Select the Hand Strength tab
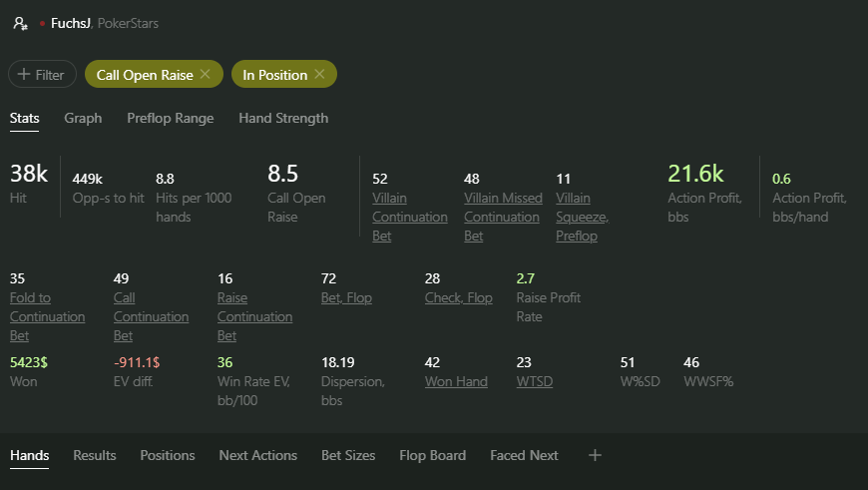Viewport: 868px width, 490px height. (x=283, y=118)
